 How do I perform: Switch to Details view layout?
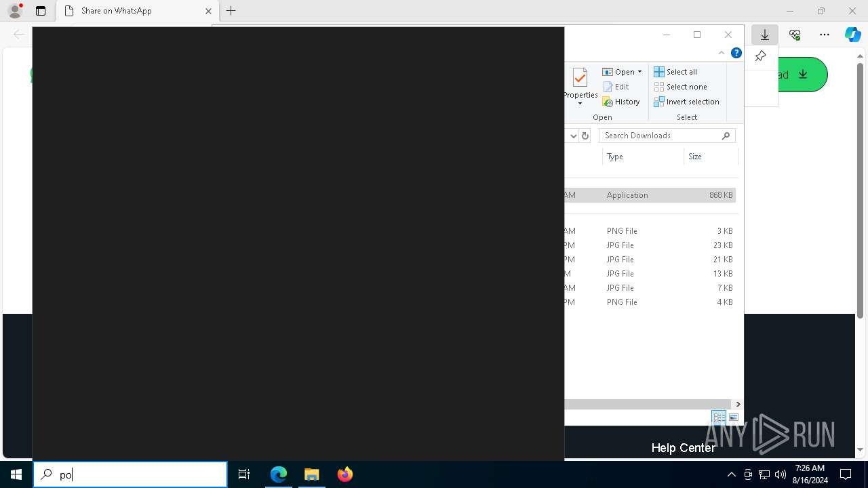(x=719, y=418)
